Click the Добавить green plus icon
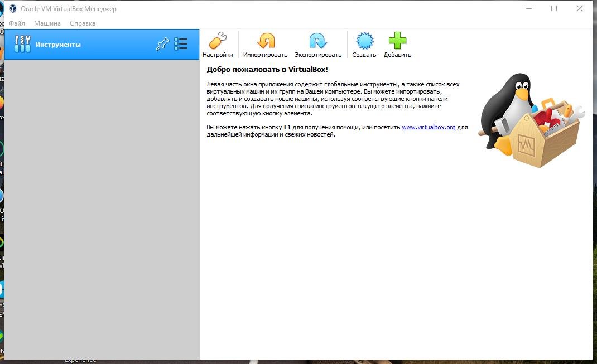 pos(397,41)
